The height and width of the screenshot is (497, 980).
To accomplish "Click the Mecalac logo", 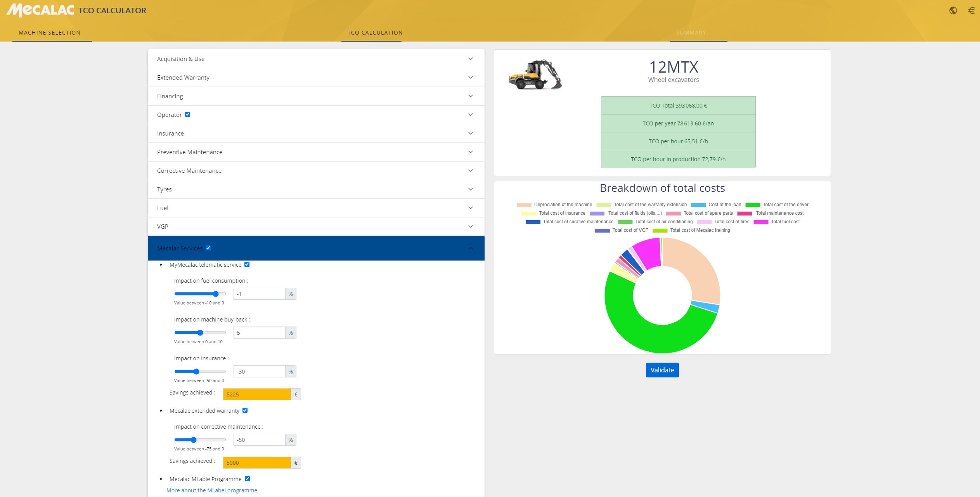I will tap(40, 10).
